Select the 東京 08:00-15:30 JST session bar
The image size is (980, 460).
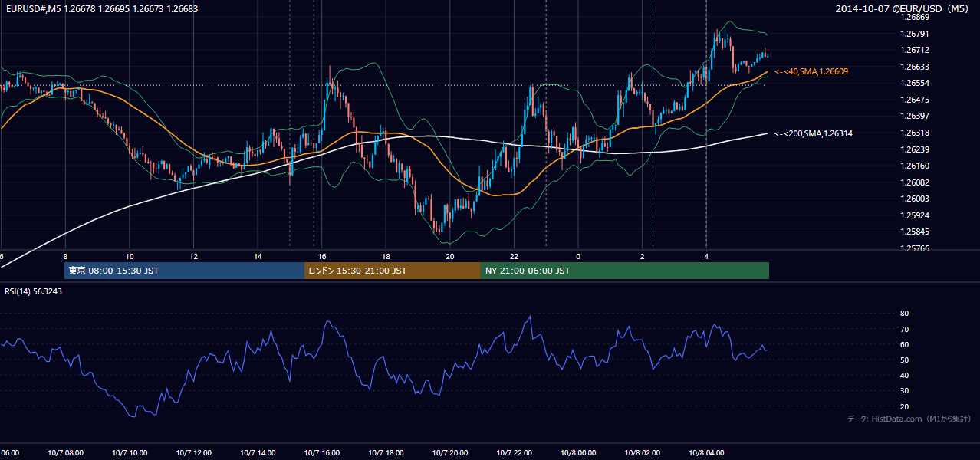point(184,271)
